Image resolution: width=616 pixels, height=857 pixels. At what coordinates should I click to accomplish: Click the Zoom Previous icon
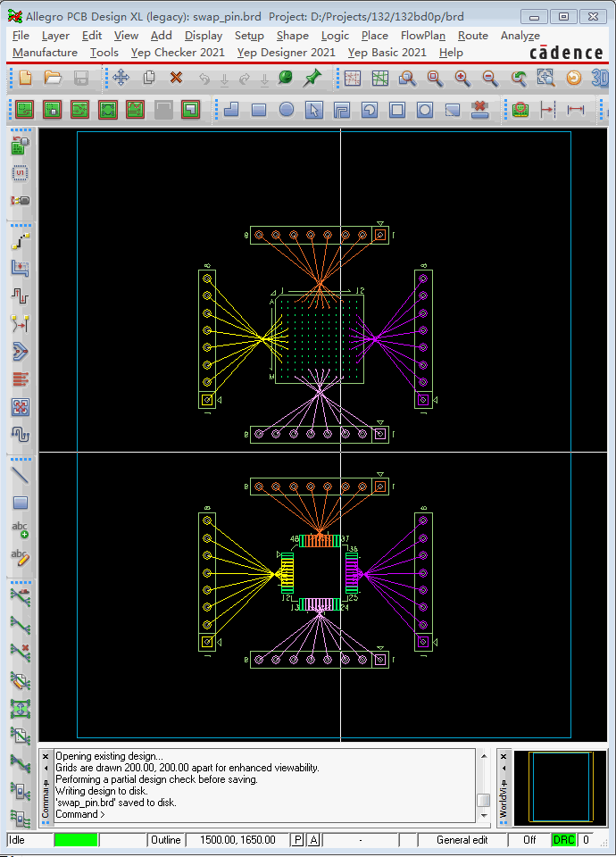(519, 79)
